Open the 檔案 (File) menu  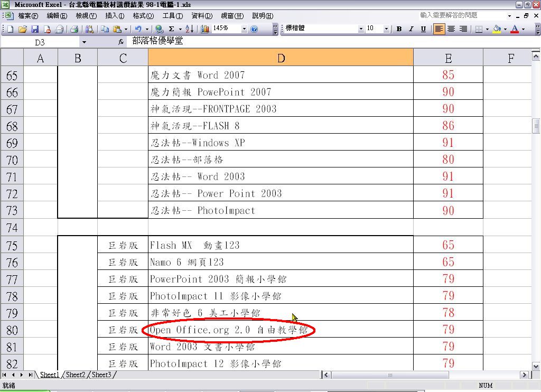[x=29, y=16]
